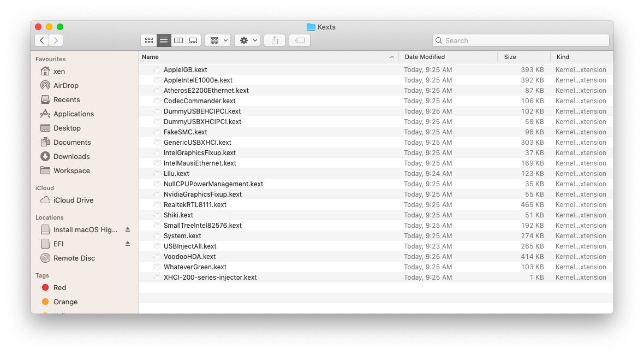Select AtherosE2200Ethernet.kext

pyautogui.click(x=206, y=91)
